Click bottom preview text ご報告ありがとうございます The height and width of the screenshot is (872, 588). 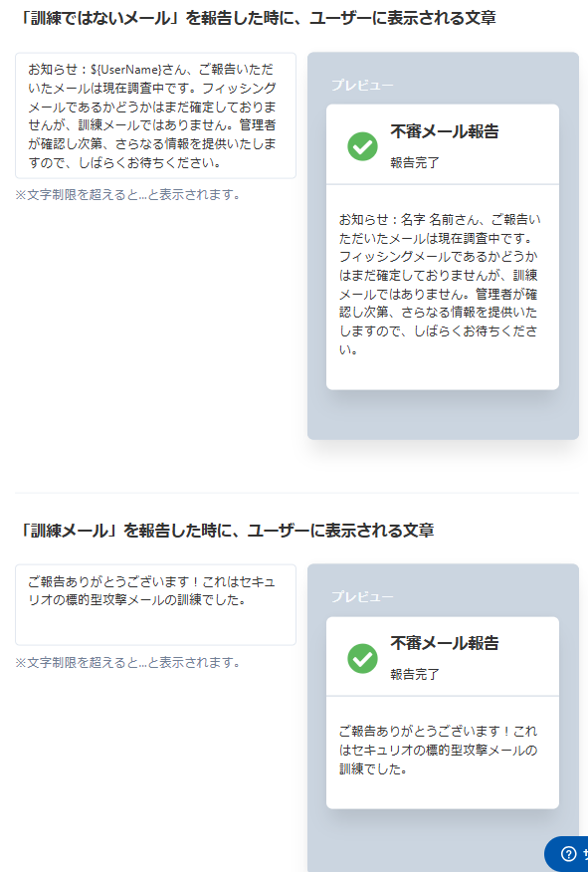438,750
